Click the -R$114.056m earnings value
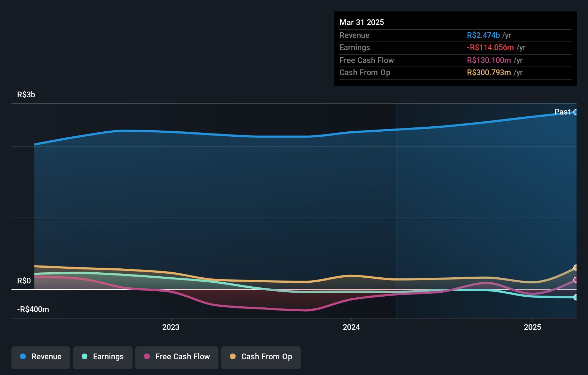The image size is (588, 375). pyautogui.click(x=490, y=47)
